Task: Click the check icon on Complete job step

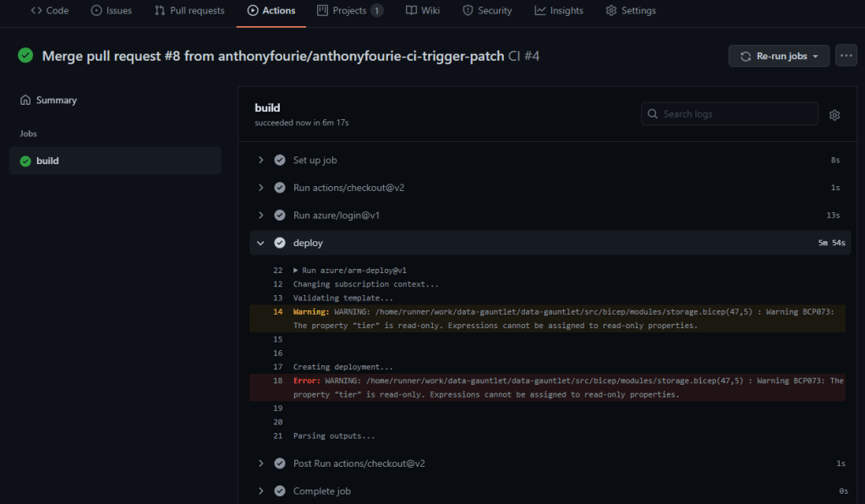Action: [x=280, y=490]
